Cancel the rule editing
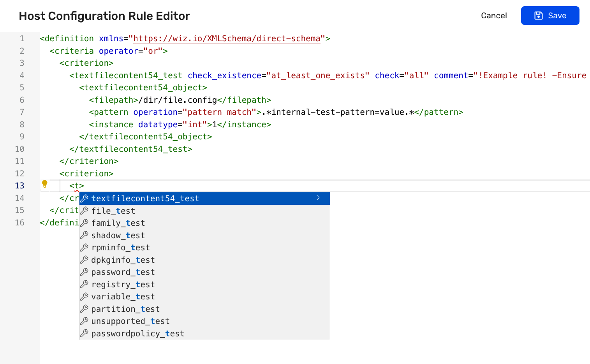590x364 pixels. point(494,16)
